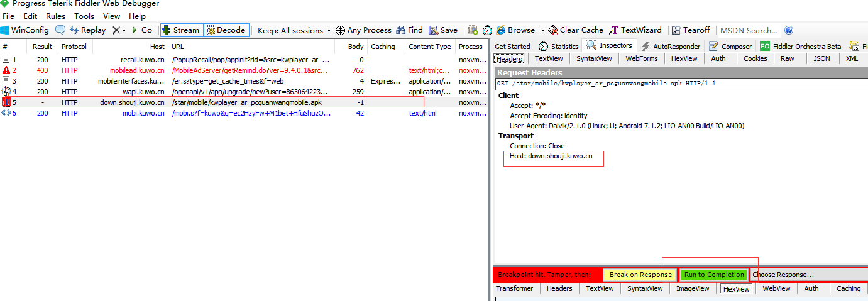
Task: Toggle Stream mode
Action: (181, 30)
